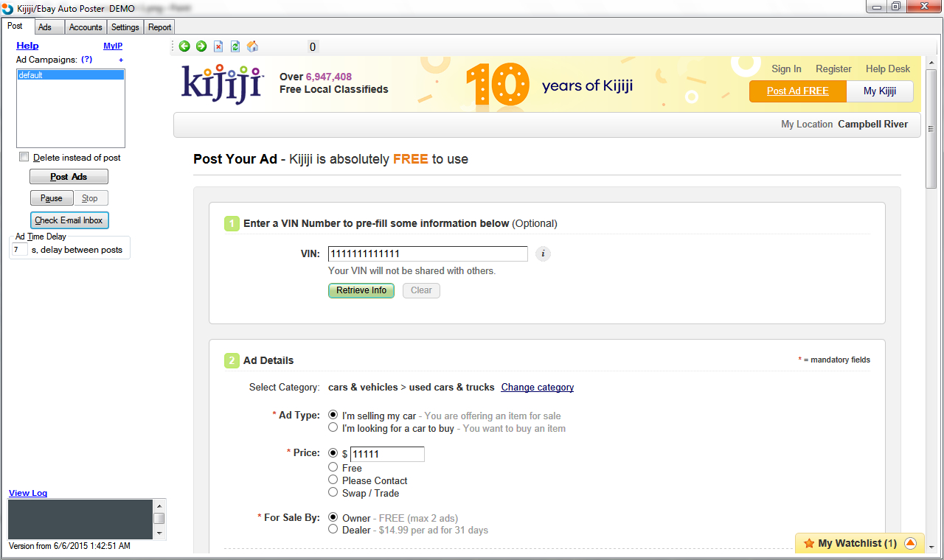Select For Sale By Dealer
This screenshot has width=944, height=560.
(333, 529)
